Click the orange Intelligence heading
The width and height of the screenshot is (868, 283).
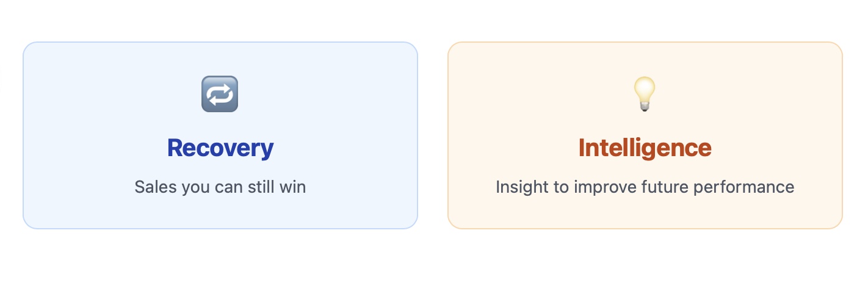point(645,148)
